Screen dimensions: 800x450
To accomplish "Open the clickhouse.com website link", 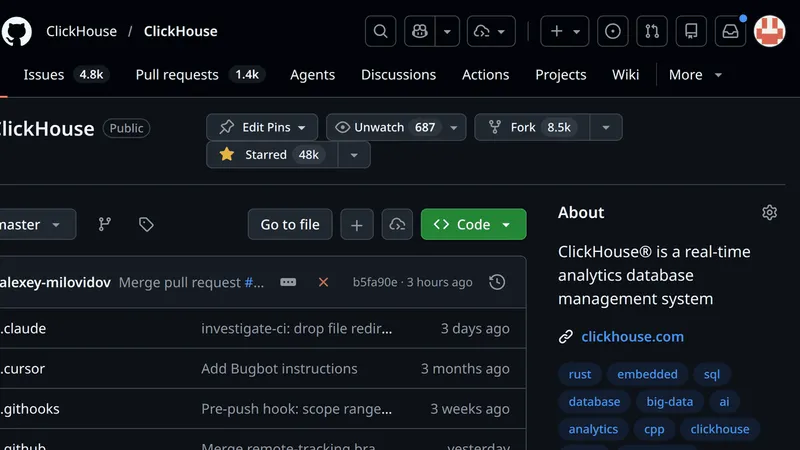I will click(x=632, y=337).
